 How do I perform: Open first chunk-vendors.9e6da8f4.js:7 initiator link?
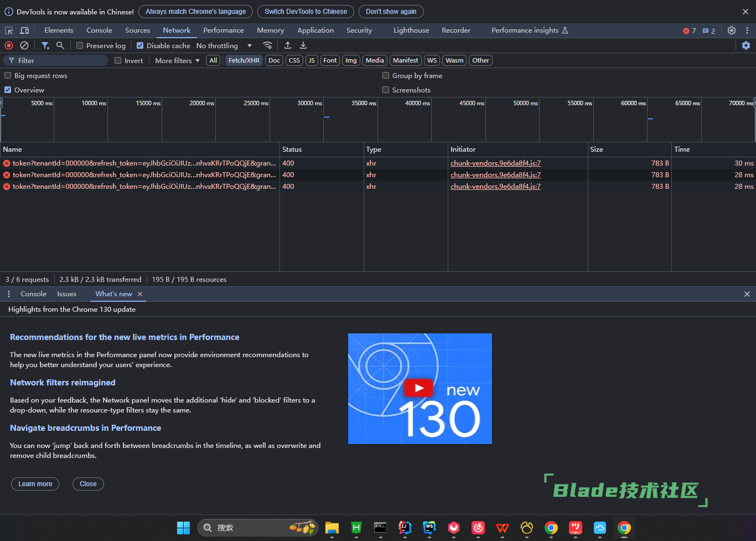496,163
